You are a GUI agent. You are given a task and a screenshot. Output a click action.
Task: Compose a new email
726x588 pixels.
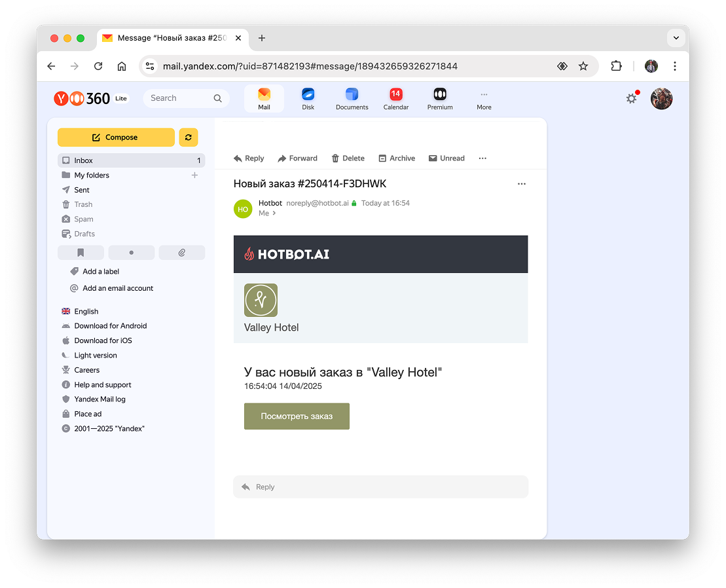pyautogui.click(x=116, y=137)
